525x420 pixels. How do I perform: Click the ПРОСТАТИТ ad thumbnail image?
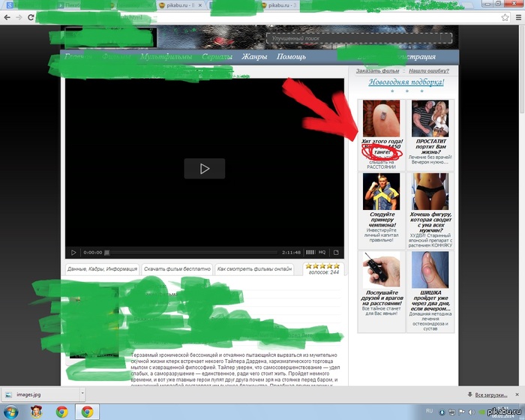pos(430,118)
